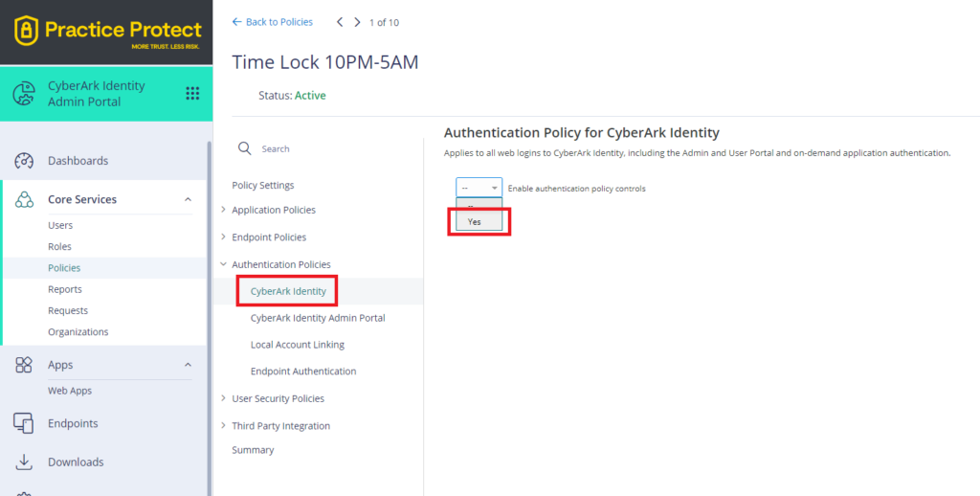
Task: Click the Downloads arrow icon
Action: pos(24,462)
